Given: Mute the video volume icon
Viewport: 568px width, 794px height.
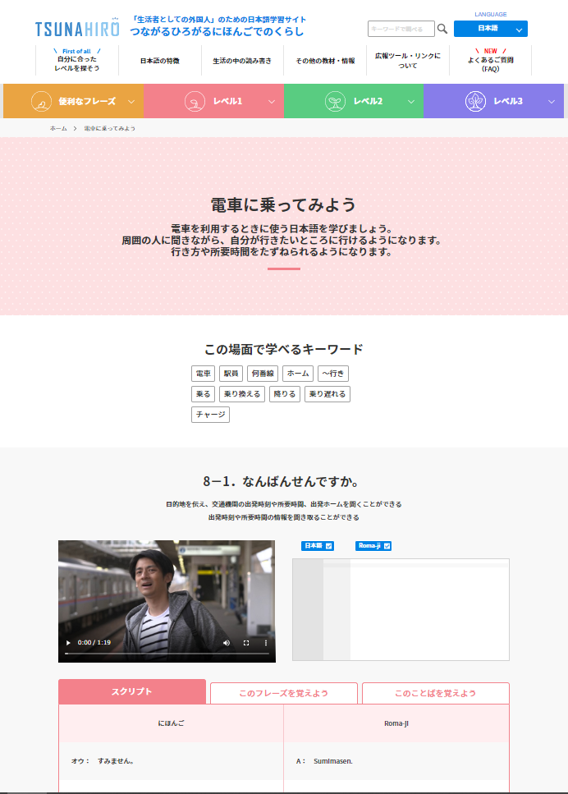Looking at the screenshot, I should 226,643.
